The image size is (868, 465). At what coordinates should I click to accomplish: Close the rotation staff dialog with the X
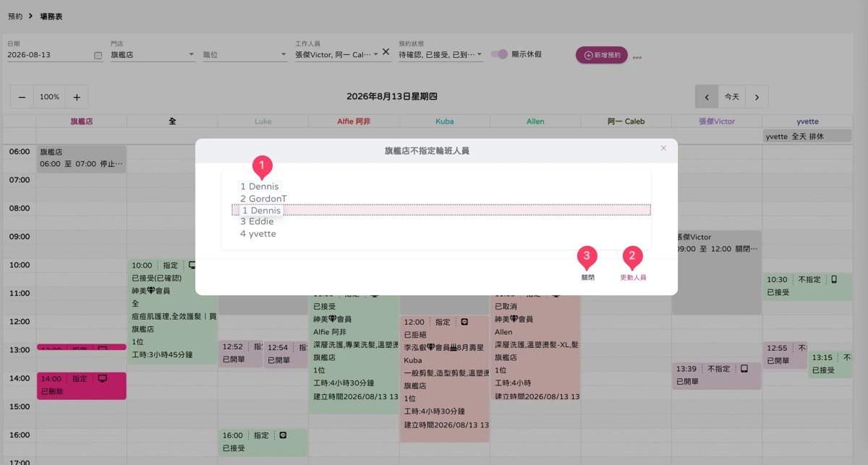[663, 148]
